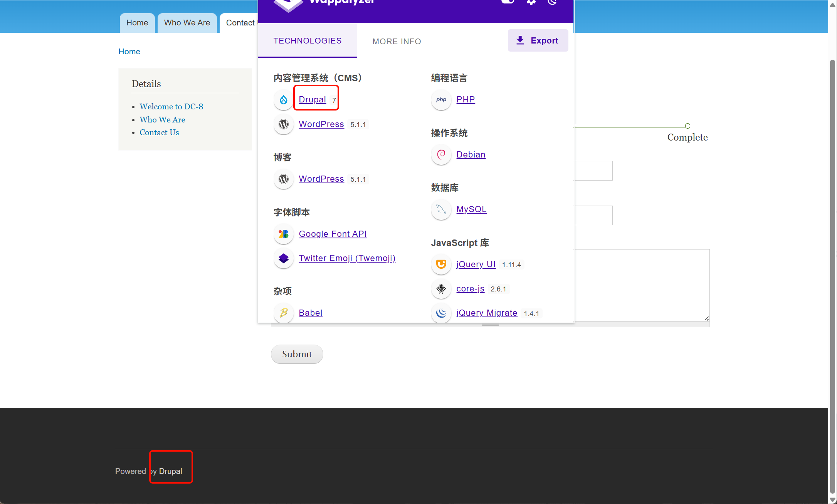The image size is (837, 504).
Task: Click the Google Font API icon
Action: (x=284, y=234)
